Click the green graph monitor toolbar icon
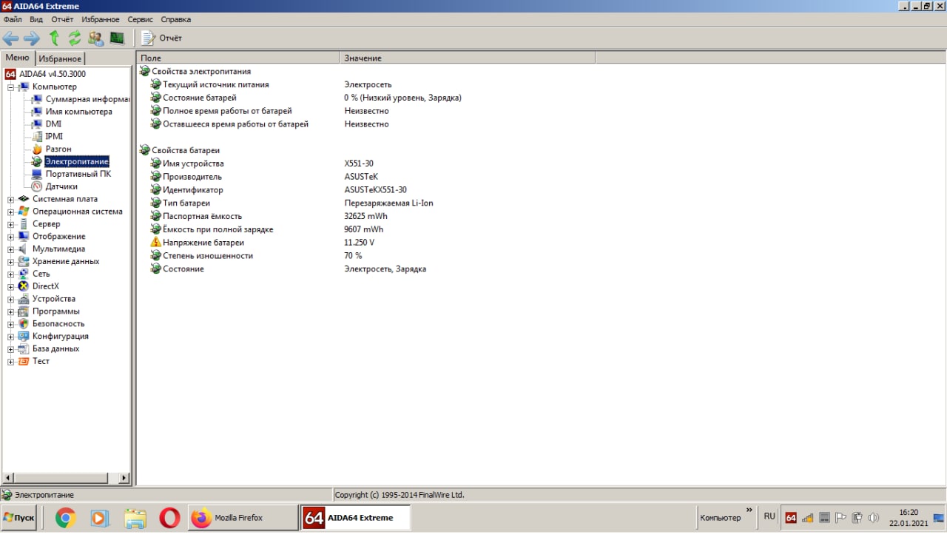The height and width of the screenshot is (560, 947). coord(117,38)
